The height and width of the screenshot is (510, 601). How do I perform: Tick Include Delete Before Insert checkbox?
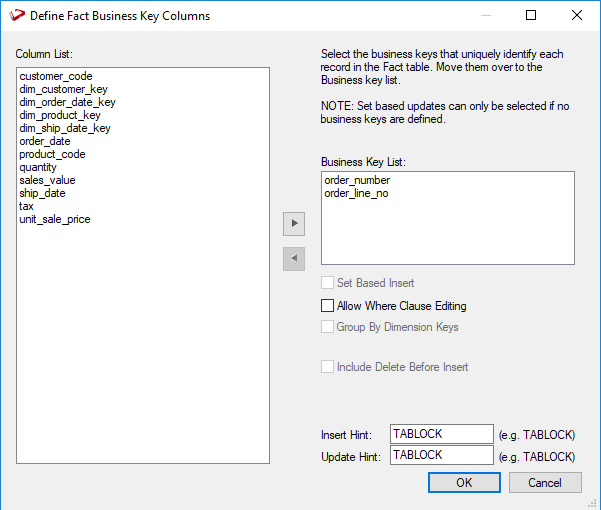point(327,367)
